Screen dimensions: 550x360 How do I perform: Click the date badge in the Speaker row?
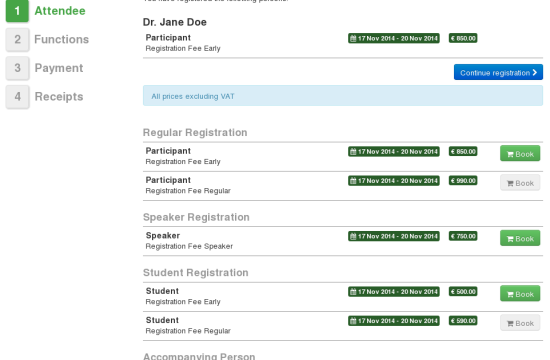tap(394, 236)
